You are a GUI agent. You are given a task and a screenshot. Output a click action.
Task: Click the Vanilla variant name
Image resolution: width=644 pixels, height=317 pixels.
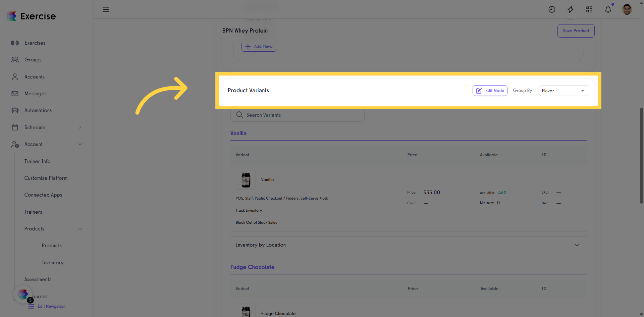(x=267, y=180)
